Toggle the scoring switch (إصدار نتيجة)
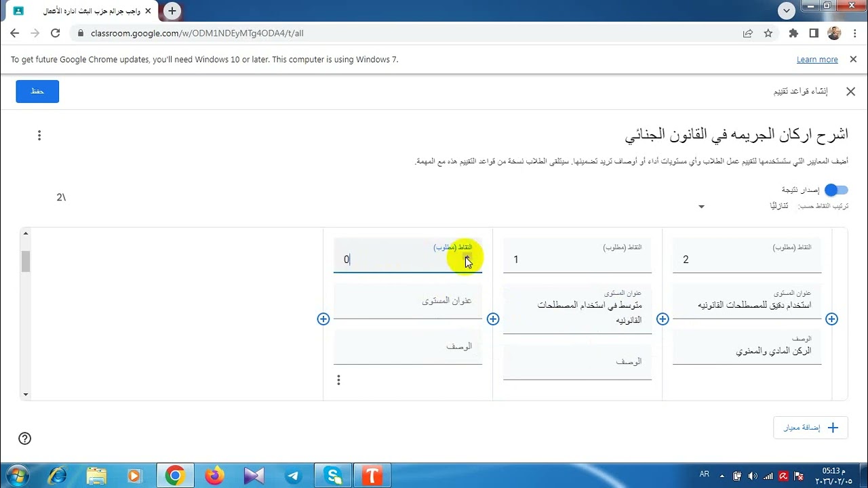 836,190
